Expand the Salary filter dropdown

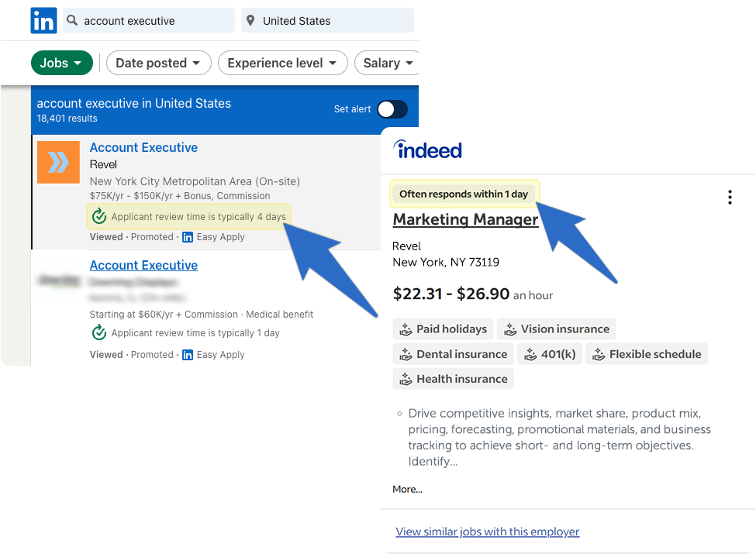click(387, 63)
